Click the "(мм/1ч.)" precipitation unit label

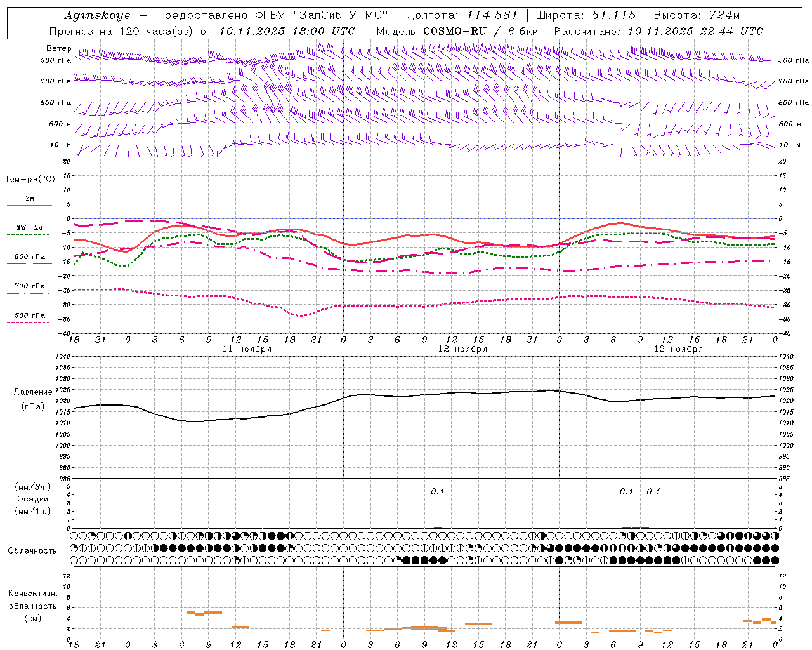tap(33, 511)
